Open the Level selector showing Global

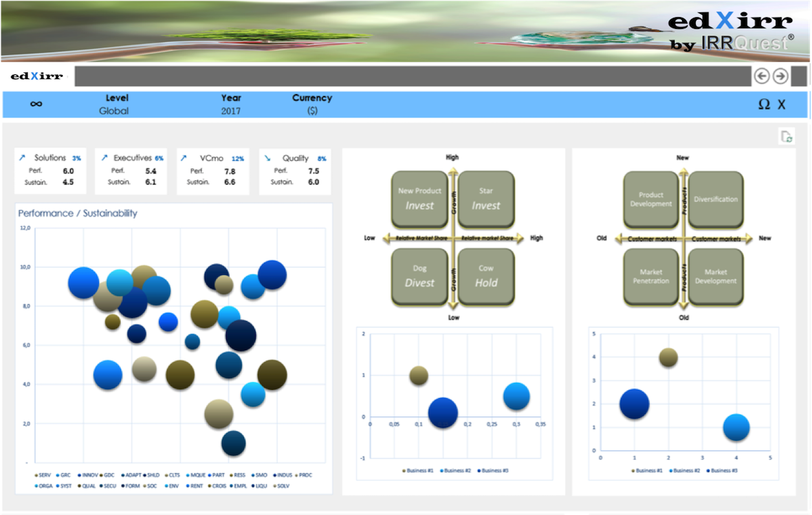tap(114, 111)
